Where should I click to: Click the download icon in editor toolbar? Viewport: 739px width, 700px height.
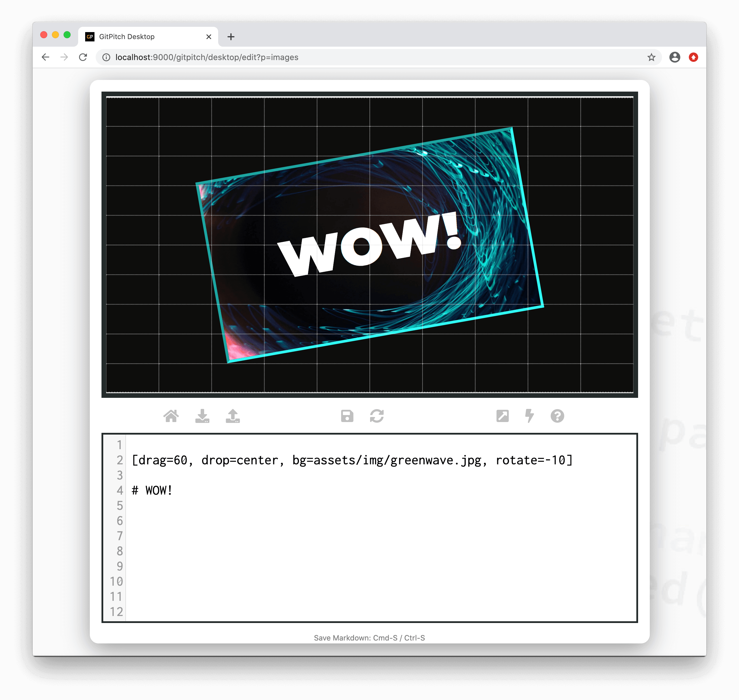(x=202, y=416)
